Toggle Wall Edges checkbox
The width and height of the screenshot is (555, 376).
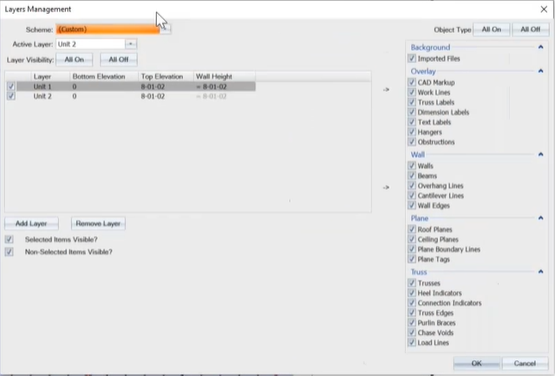tap(412, 205)
